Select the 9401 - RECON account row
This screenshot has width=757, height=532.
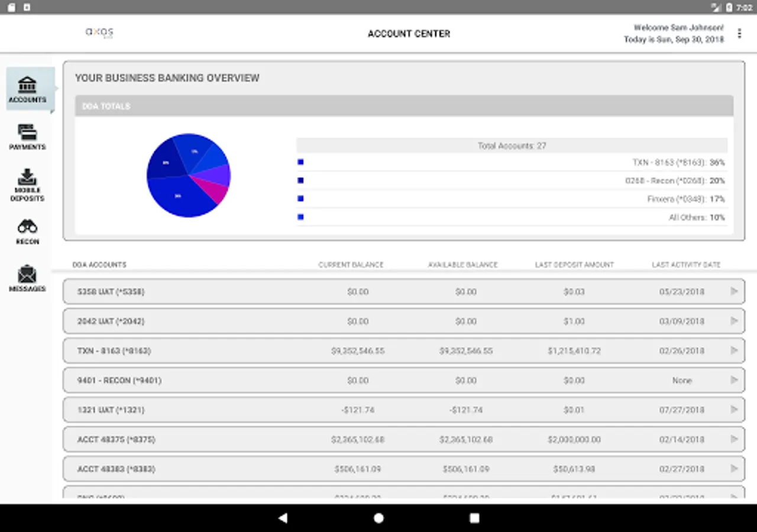(x=404, y=380)
